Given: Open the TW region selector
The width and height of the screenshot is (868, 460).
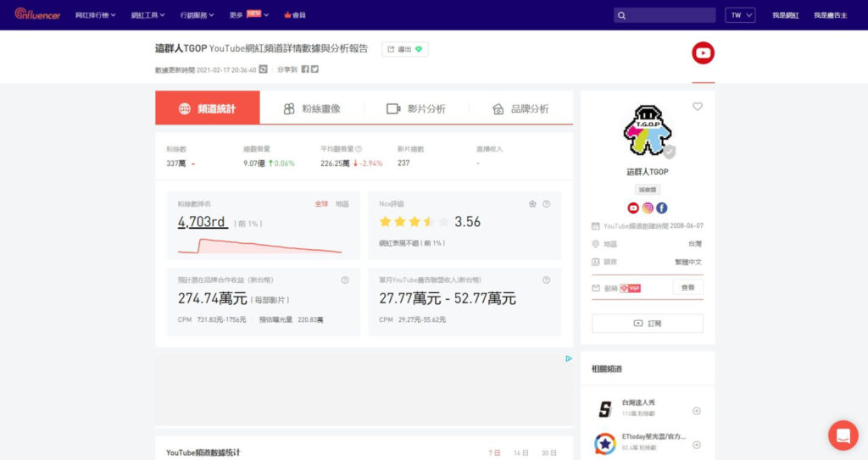Looking at the screenshot, I should pyautogui.click(x=742, y=15).
